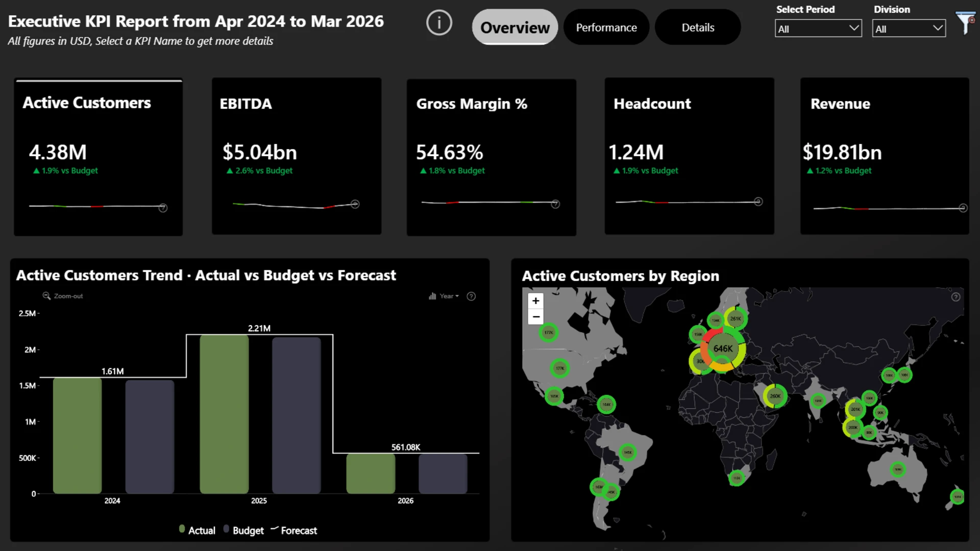Viewport: 980px width, 551px height.
Task: Select the Revenue KPI card
Action: (x=884, y=156)
